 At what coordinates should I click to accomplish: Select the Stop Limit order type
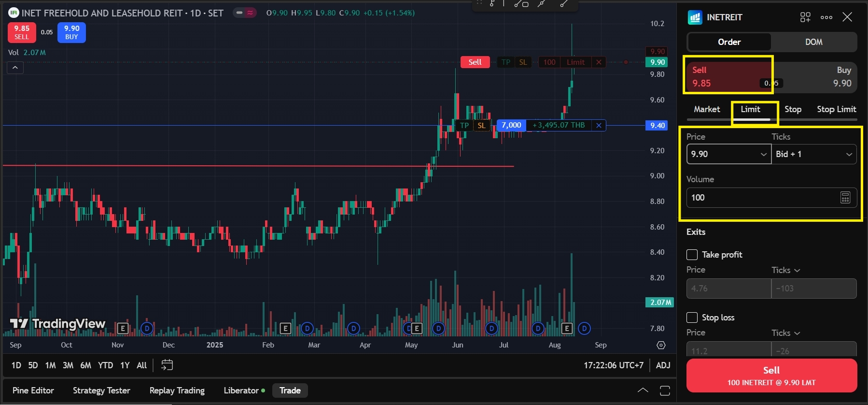pyautogui.click(x=836, y=109)
